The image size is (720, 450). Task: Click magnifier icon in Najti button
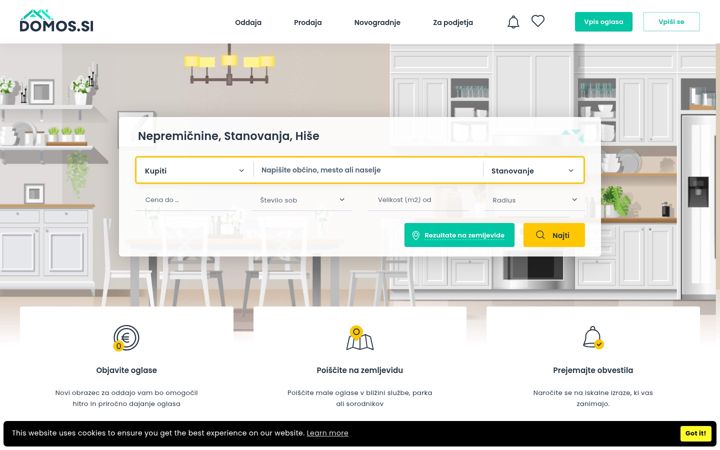click(x=540, y=235)
